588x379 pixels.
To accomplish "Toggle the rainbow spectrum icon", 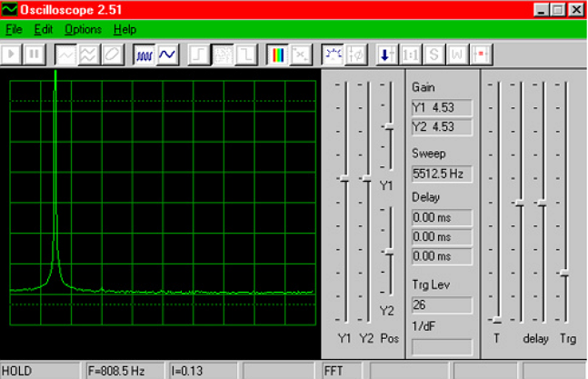I will [277, 55].
